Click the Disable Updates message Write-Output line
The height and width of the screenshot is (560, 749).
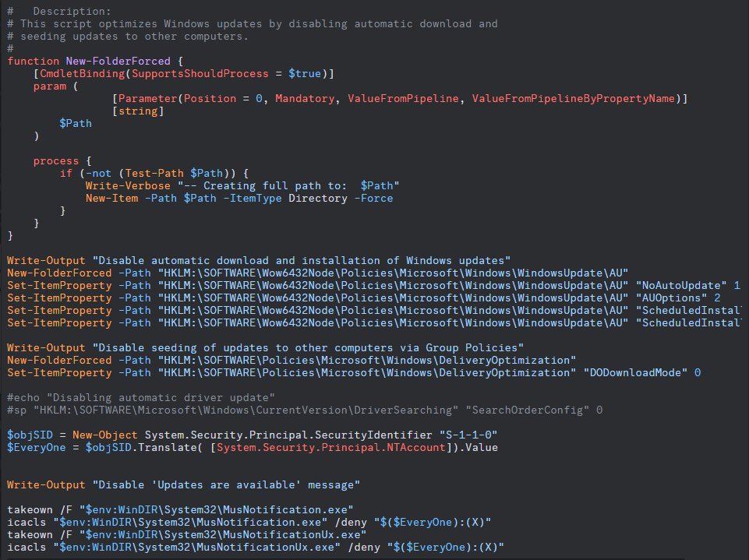(179, 484)
